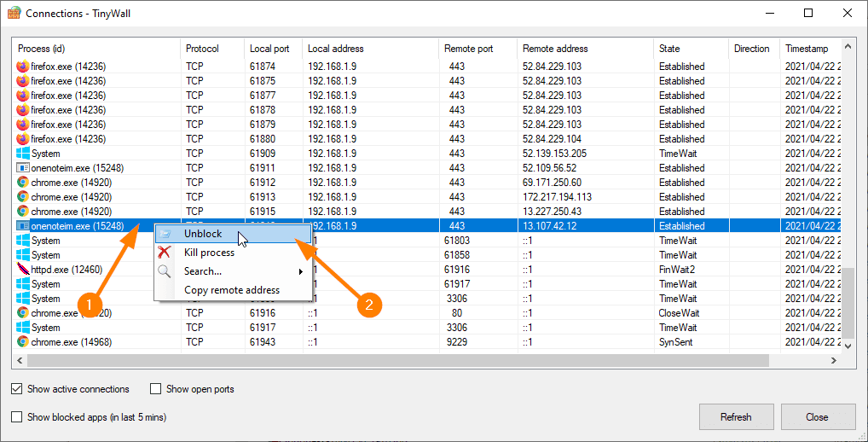The image size is (868, 442).
Task: Click Firefox icon in local port 61875 row
Action: [x=23, y=81]
